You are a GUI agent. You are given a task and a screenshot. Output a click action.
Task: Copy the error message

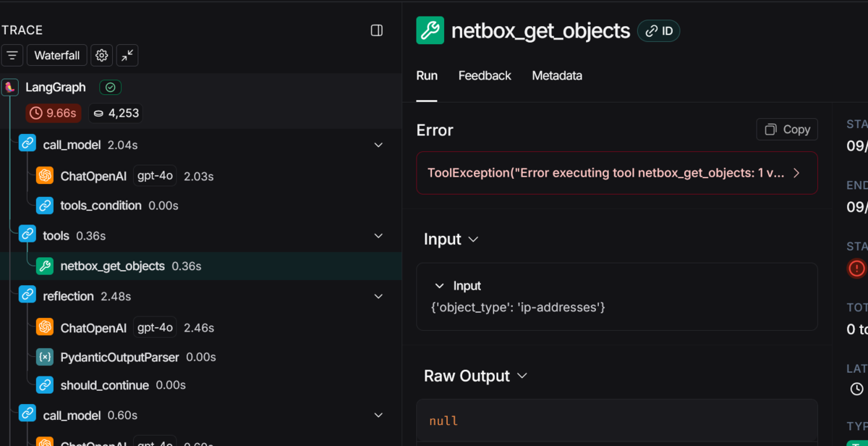pyautogui.click(x=787, y=130)
